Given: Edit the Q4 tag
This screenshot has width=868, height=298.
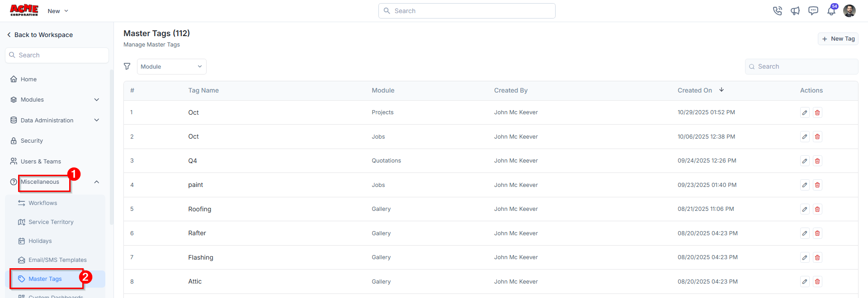Looking at the screenshot, I should point(805,161).
